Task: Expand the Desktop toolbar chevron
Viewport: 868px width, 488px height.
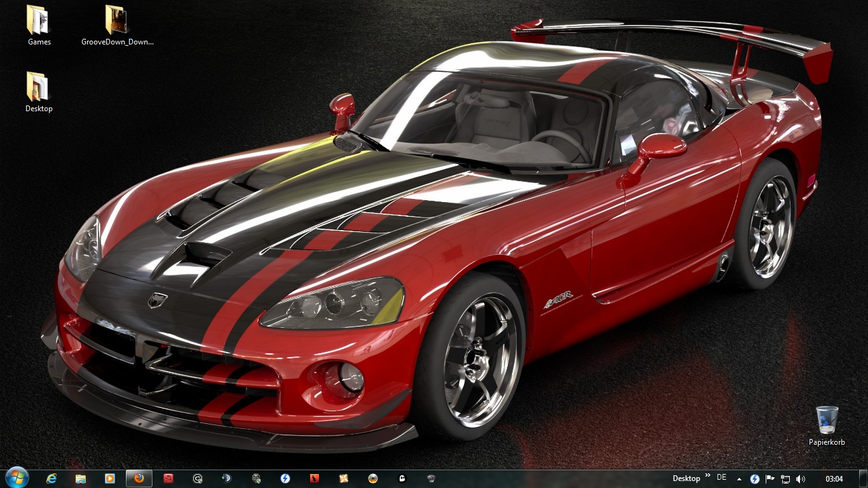Action: click(707, 477)
